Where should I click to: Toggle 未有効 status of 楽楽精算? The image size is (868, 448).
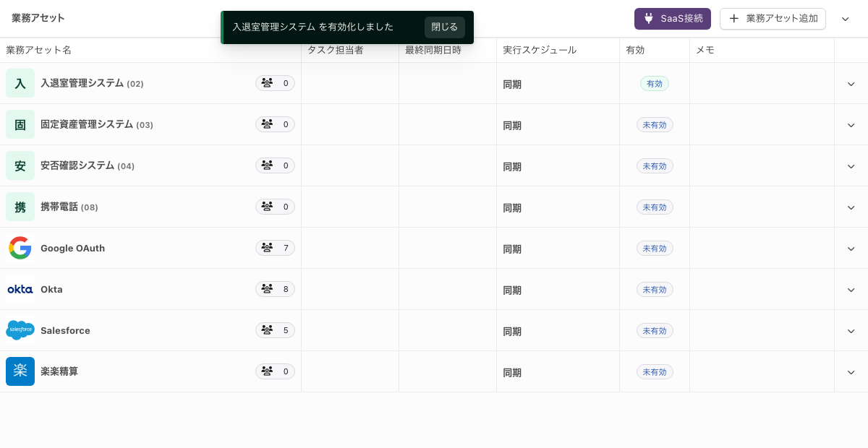[x=655, y=372]
